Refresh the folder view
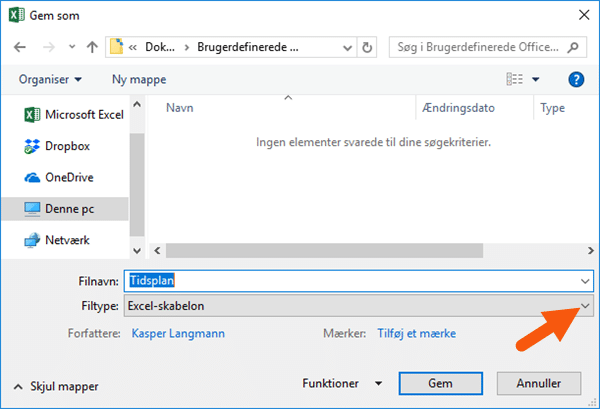The image size is (600, 409). coord(367,47)
